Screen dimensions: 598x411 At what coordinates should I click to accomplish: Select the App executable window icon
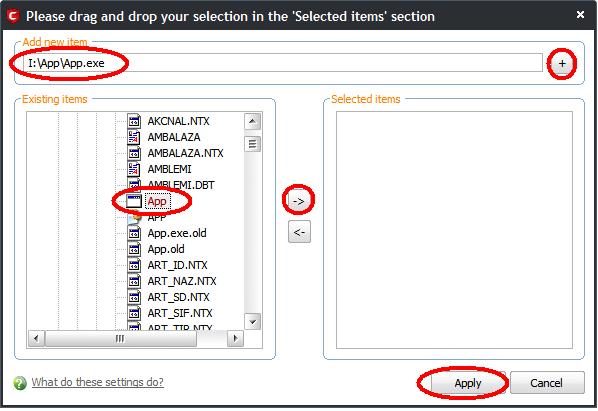pyautogui.click(x=134, y=201)
